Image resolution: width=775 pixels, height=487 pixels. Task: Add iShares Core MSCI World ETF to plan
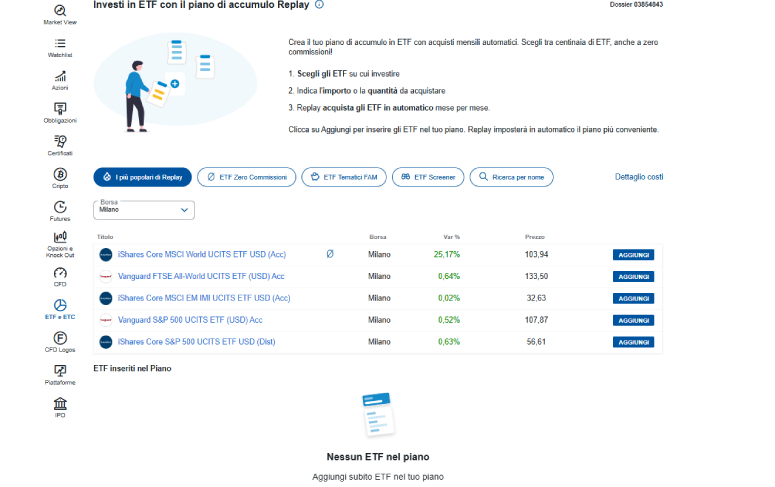click(x=634, y=255)
